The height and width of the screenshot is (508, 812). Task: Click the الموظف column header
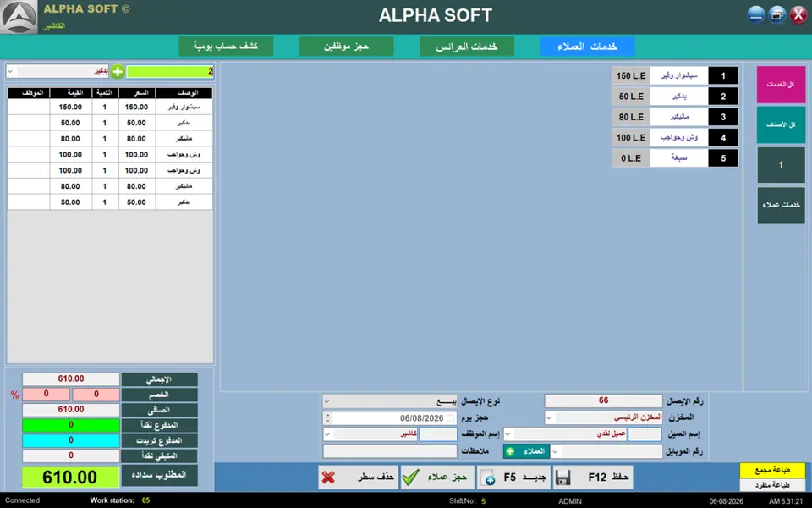point(29,93)
